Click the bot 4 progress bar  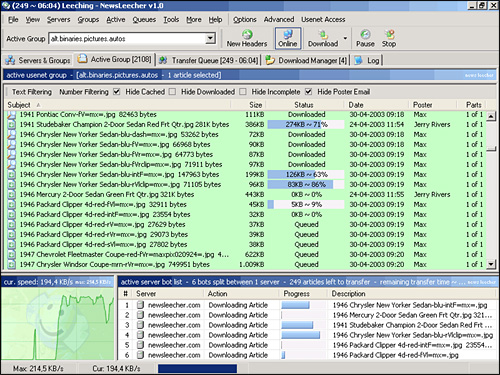click(x=303, y=335)
